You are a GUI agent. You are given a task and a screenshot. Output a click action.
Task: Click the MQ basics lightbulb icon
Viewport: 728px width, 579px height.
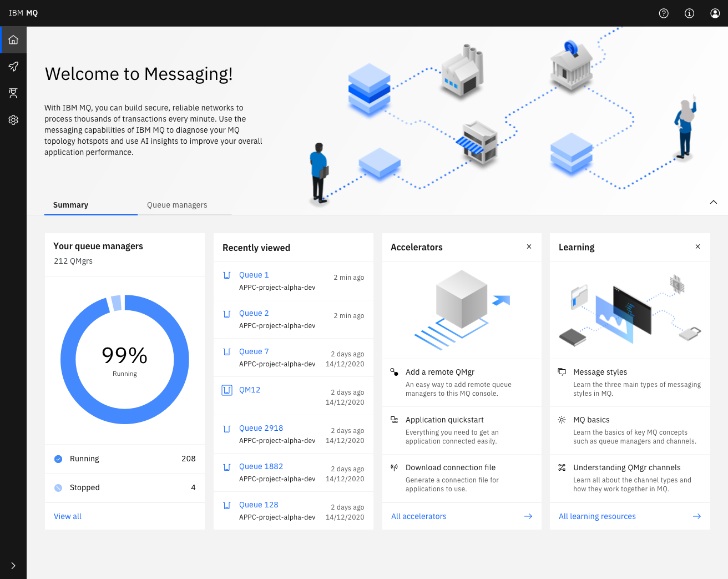coord(562,420)
